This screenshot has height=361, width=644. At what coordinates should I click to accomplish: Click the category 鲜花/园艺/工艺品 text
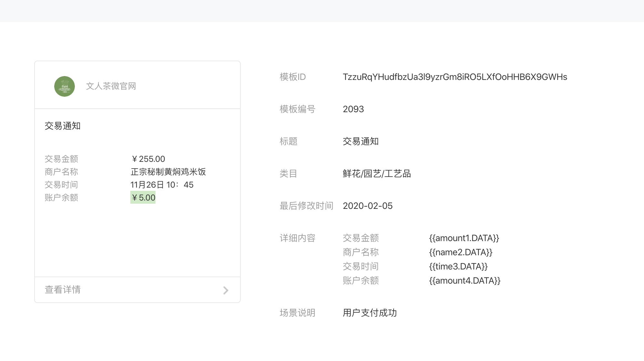(377, 174)
